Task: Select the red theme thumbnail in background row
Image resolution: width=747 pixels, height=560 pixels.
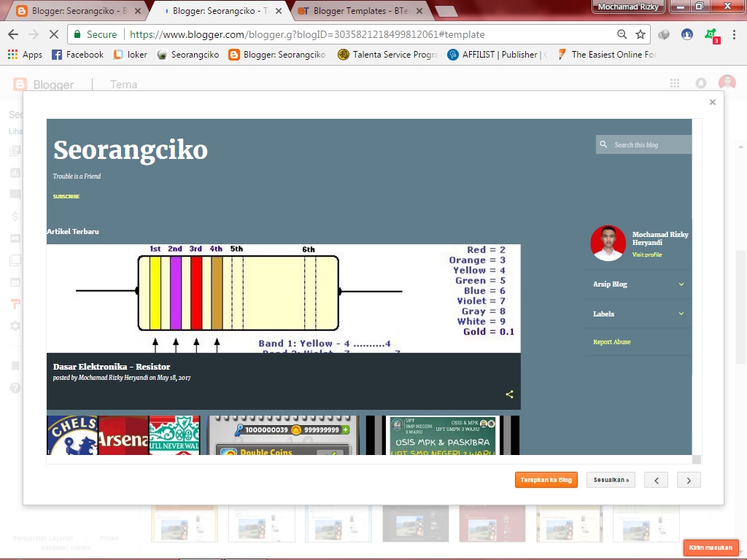Action: pyautogui.click(x=492, y=524)
